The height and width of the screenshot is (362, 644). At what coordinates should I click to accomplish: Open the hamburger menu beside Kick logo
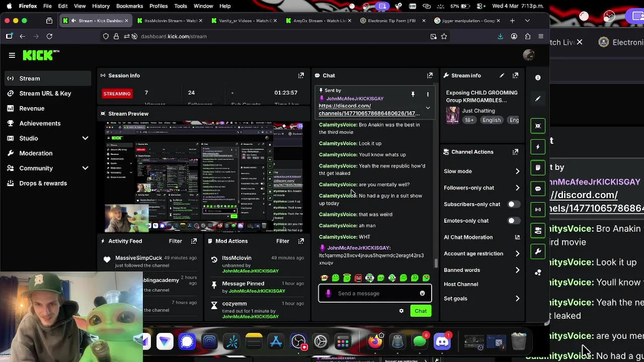pyautogui.click(x=12, y=55)
